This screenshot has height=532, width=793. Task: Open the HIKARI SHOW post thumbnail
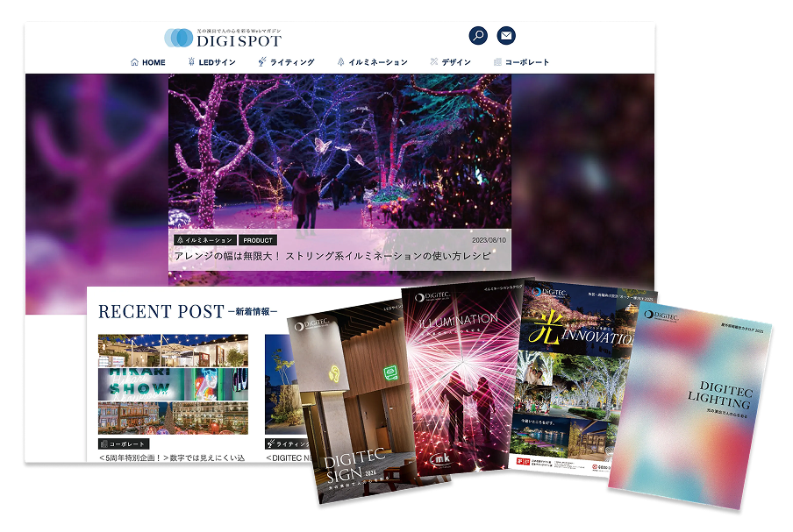[172, 383]
